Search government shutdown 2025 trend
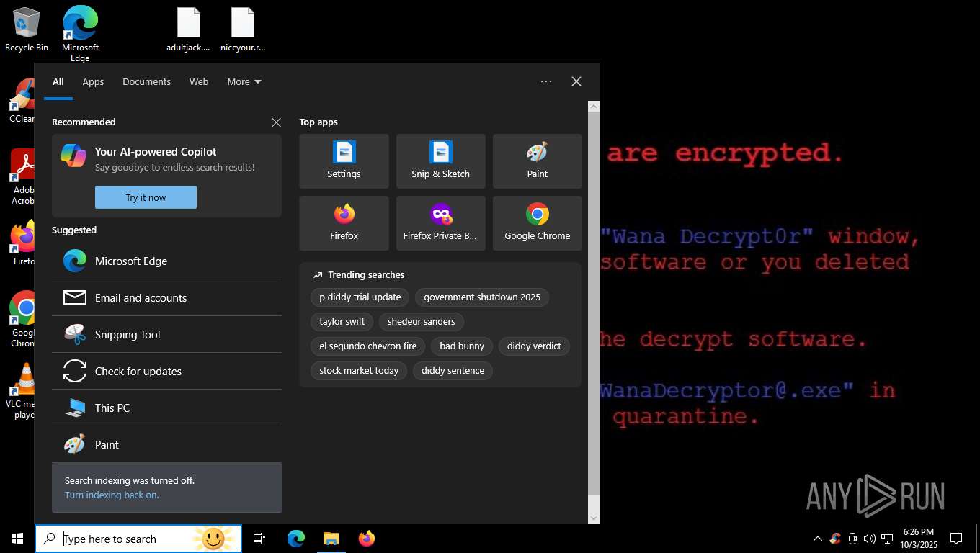This screenshot has width=980, height=553. point(482,297)
